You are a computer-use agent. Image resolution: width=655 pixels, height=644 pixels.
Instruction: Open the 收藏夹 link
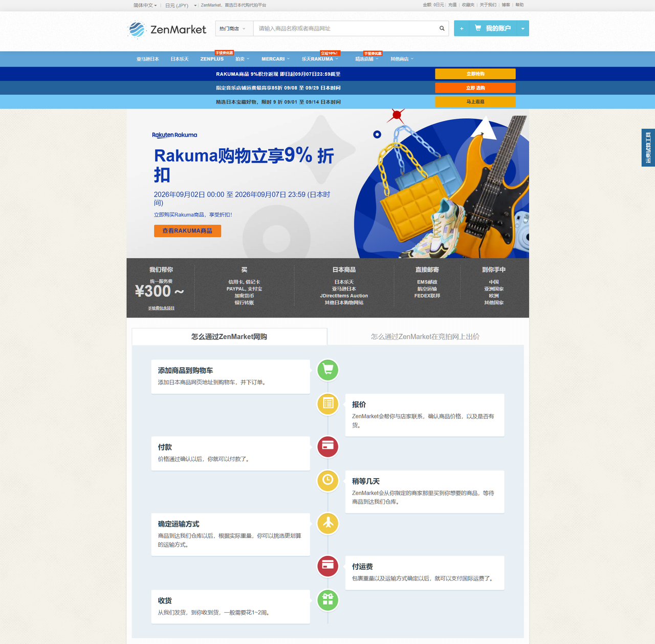[x=468, y=5]
